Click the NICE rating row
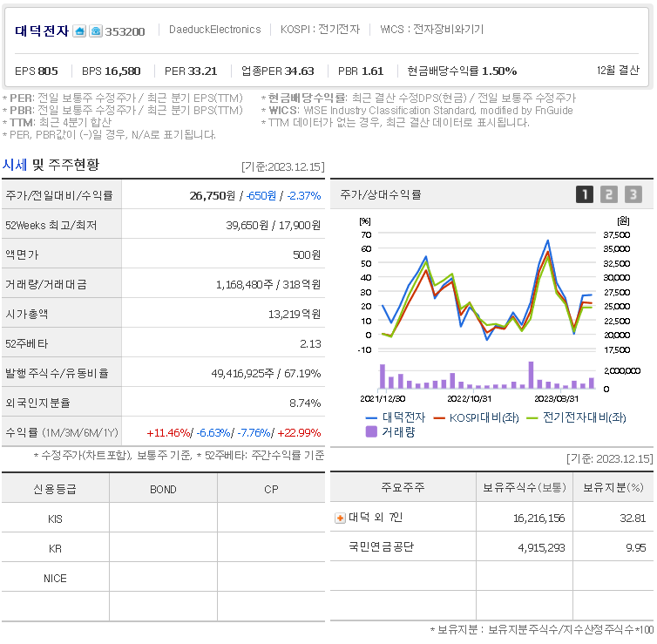The image size is (657, 644). [164, 579]
